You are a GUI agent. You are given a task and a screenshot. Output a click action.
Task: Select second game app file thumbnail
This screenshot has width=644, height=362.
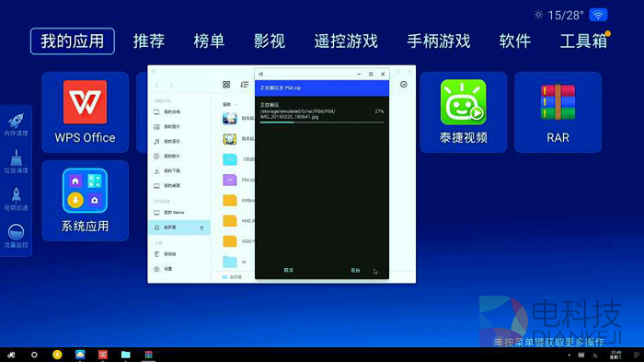click(x=230, y=139)
